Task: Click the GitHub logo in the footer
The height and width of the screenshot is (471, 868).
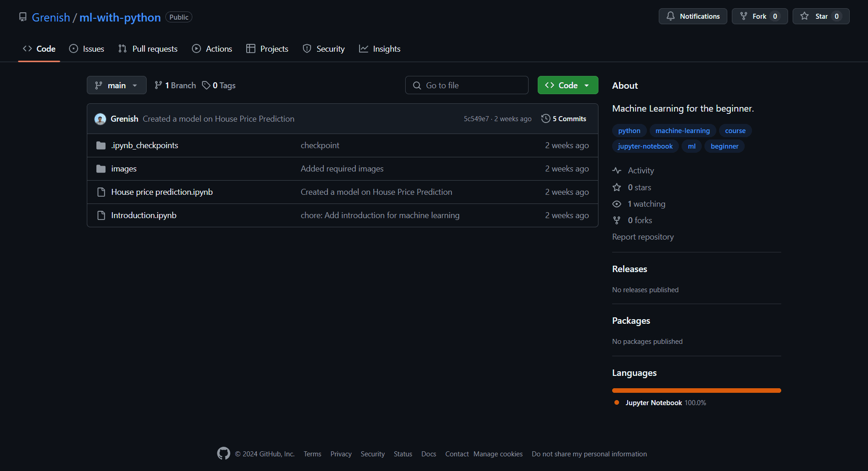Action: 223,454
